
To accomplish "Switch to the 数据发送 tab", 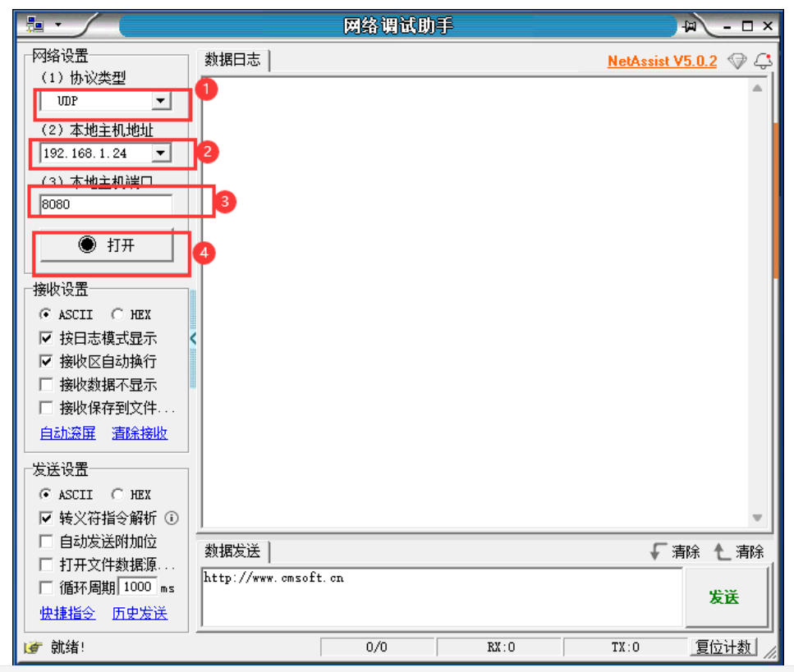I will click(232, 551).
